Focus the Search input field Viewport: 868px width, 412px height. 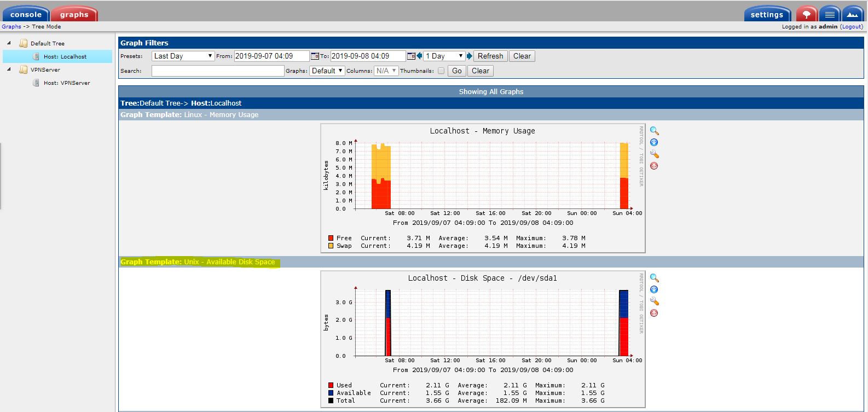pos(218,71)
